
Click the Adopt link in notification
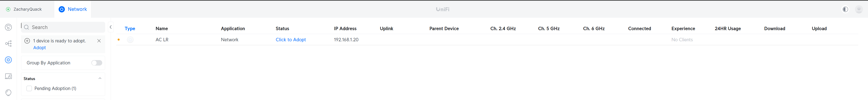pos(39,48)
